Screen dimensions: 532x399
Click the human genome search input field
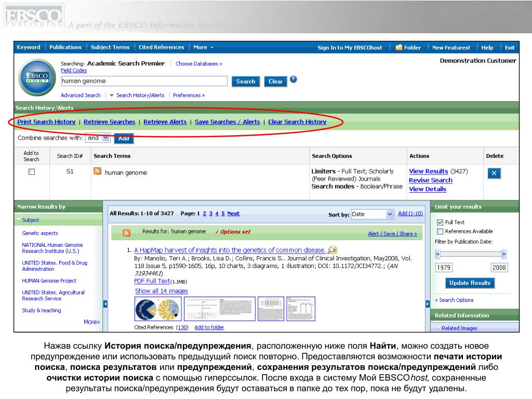(x=144, y=81)
